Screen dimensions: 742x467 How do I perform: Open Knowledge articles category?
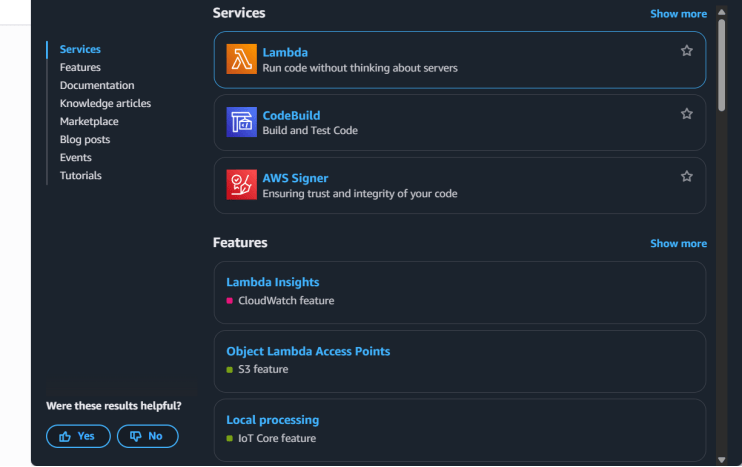click(105, 103)
